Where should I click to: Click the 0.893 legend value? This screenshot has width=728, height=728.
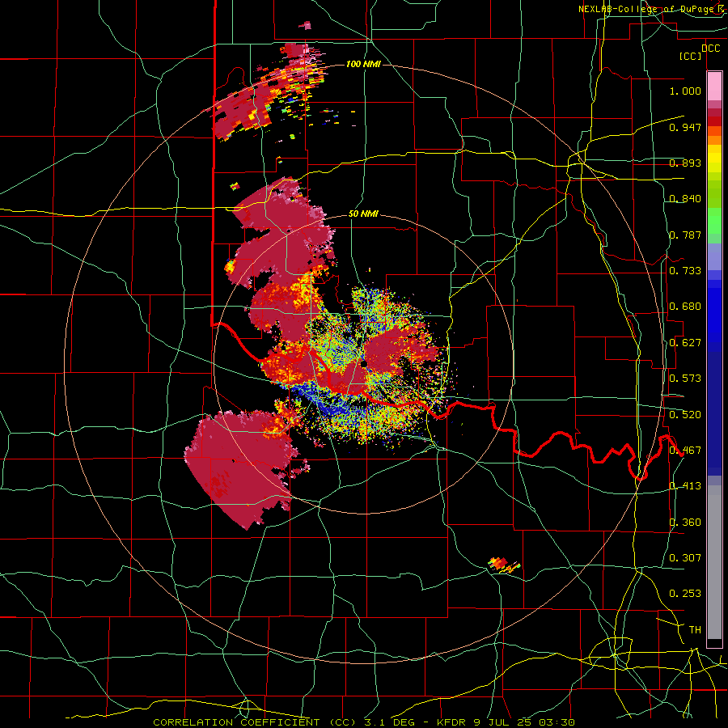(x=685, y=163)
